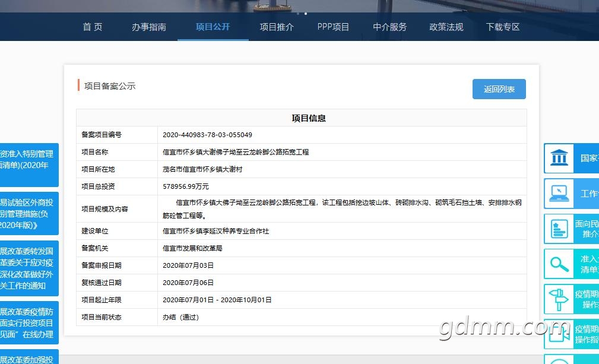Select the review date 2020年07月06日

(x=188, y=283)
